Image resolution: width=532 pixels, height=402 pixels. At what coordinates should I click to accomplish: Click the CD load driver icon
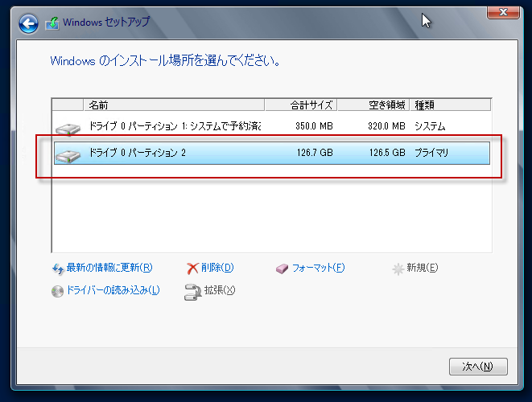57,291
